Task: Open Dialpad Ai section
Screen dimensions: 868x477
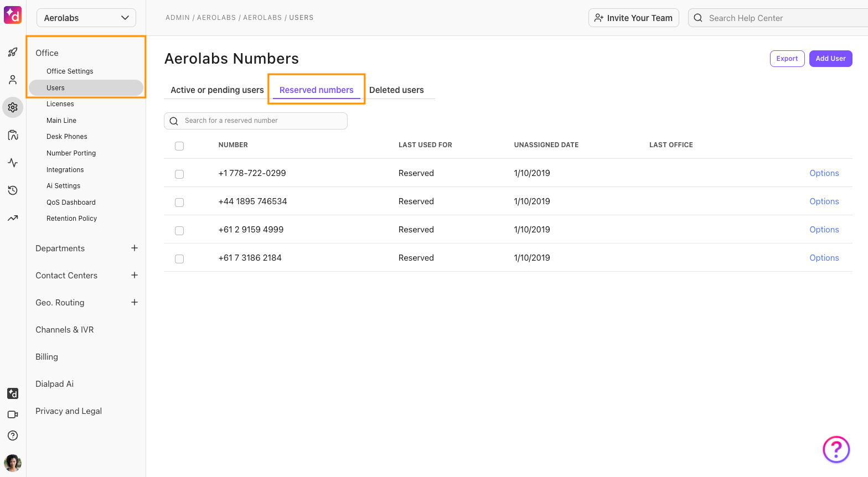Action: point(54,384)
